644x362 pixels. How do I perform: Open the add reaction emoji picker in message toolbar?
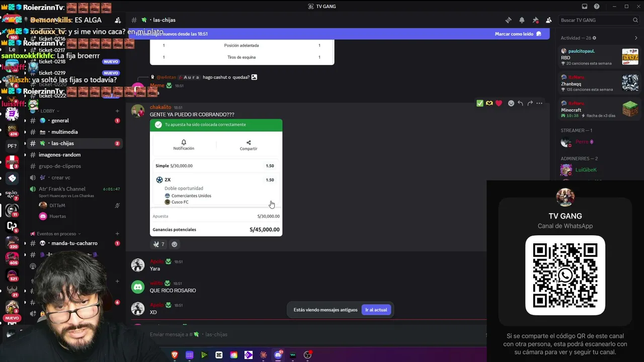(x=511, y=103)
